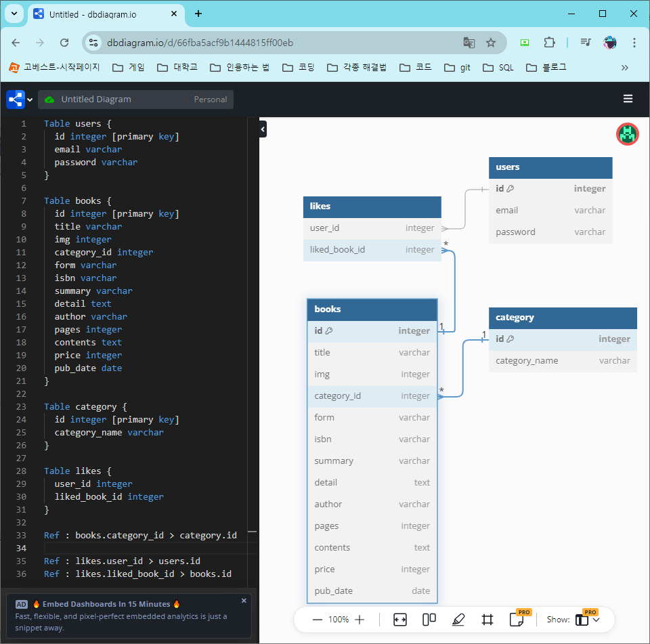Click the email field in users table
The height and width of the screenshot is (644, 650).
pos(550,211)
